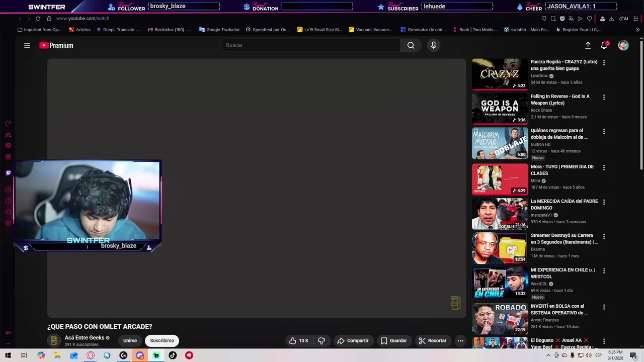The width and height of the screenshot is (644, 362).
Task: Open the player send-arrow icon
Action: click(580, 19)
